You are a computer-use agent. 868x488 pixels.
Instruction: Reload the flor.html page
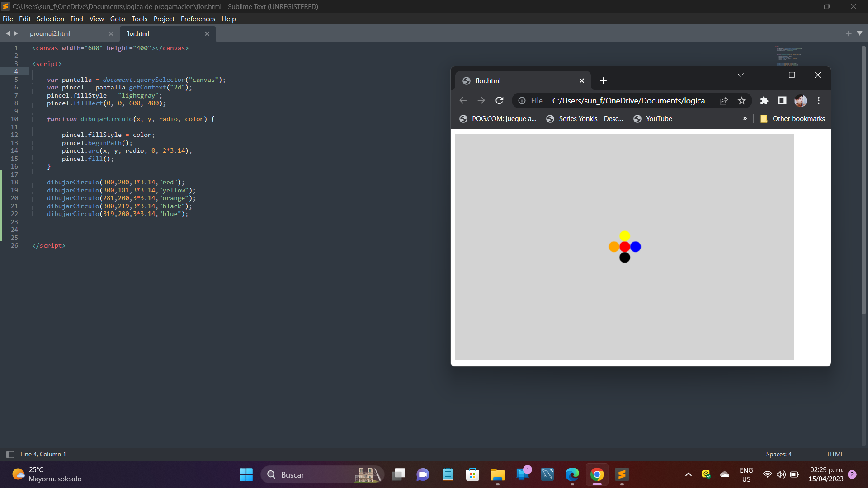(x=499, y=101)
